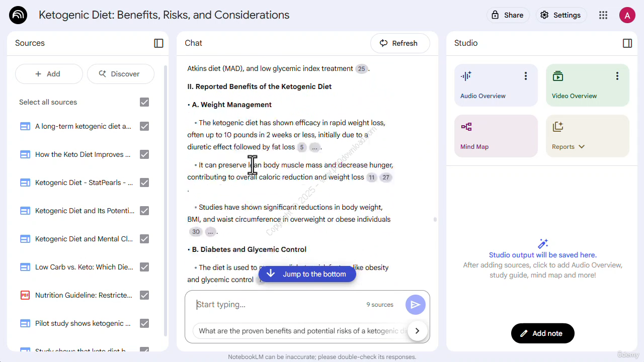Click the Share lock icon
Screen dimensions: 644x362
coord(496,15)
